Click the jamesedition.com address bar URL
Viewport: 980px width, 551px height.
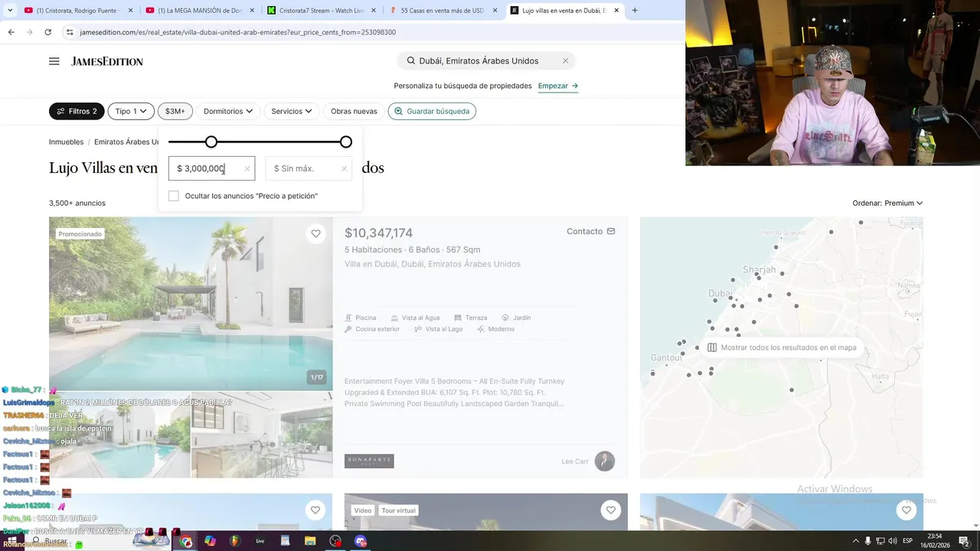pyautogui.click(x=238, y=32)
